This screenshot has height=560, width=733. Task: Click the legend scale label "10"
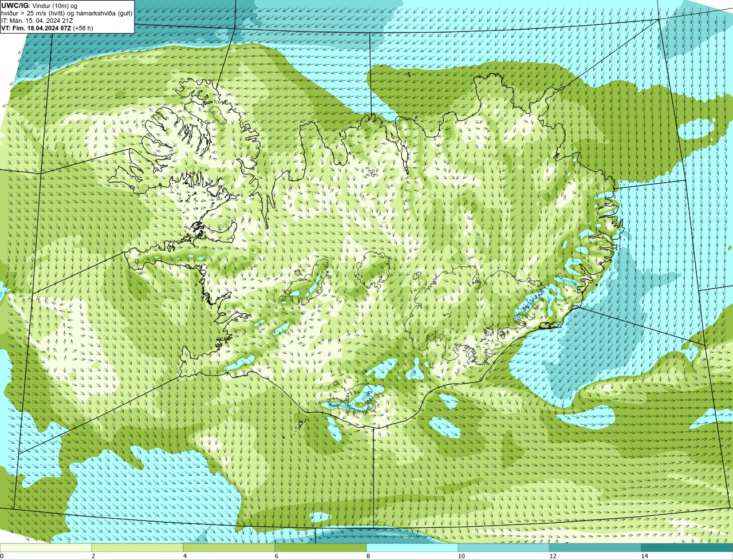(461, 556)
